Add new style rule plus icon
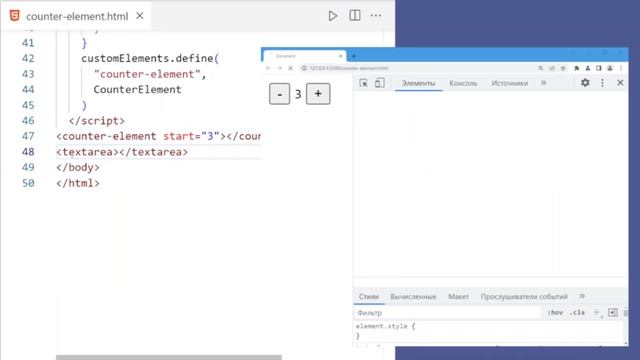The width and height of the screenshot is (640, 360). (x=596, y=313)
